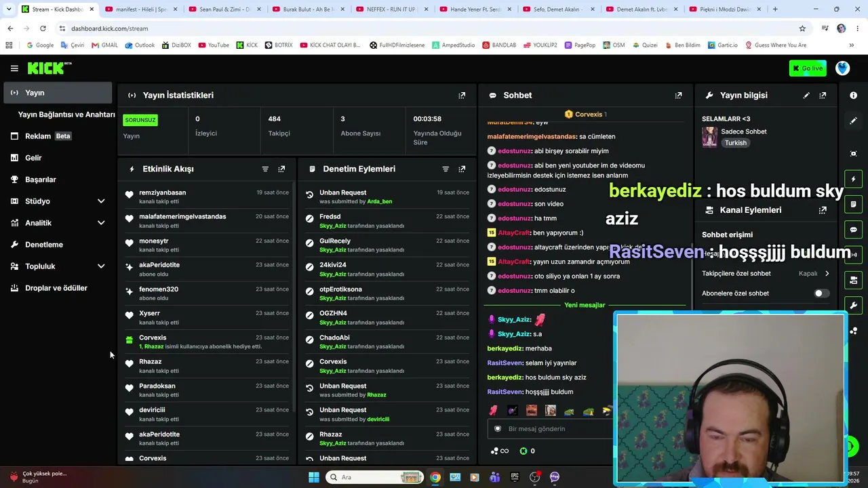The height and width of the screenshot is (488, 868).
Task: Click the pencil icon in the right sidebar
Action: [x=853, y=121]
